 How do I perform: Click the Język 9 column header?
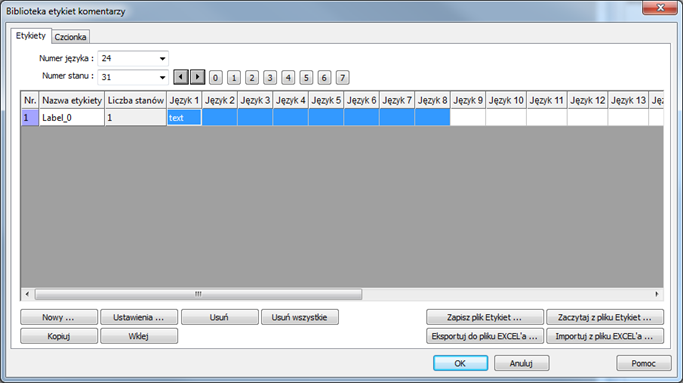pyautogui.click(x=468, y=100)
